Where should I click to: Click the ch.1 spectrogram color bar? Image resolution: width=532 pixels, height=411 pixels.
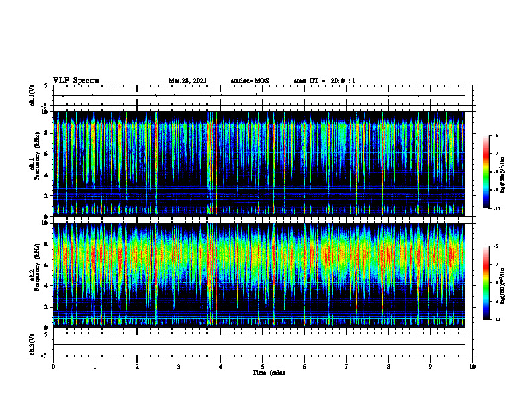tap(486, 172)
